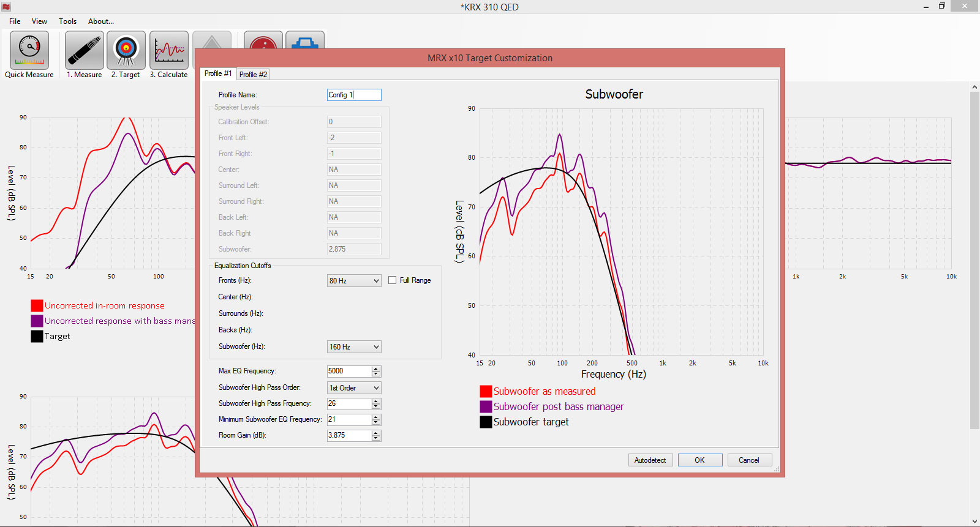Increase Max EQ Frequency with up arrow
This screenshot has height=527, width=980.
pyautogui.click(x=376, y=368)
